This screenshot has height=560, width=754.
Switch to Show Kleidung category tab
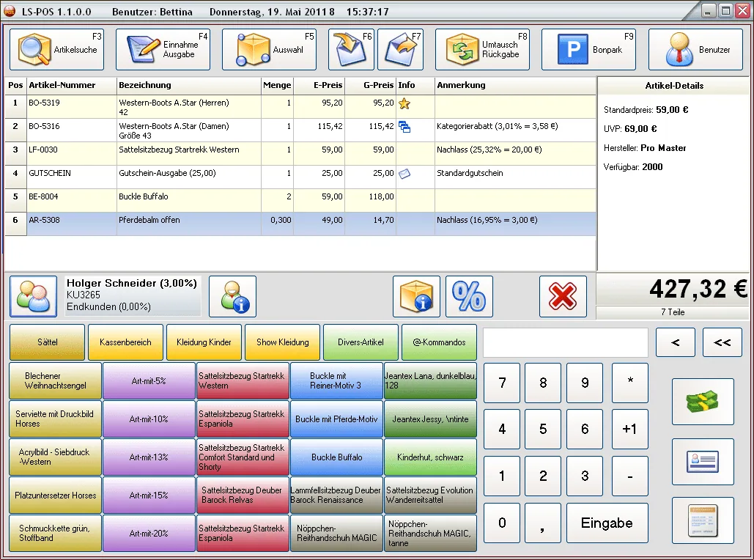click(x=282, y=342)
